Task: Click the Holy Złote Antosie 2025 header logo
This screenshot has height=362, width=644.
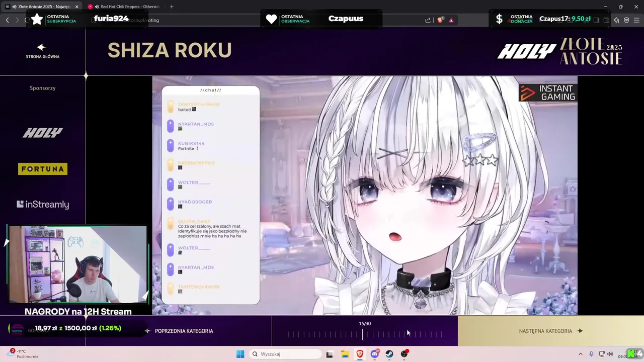Action: click(560, 51)
